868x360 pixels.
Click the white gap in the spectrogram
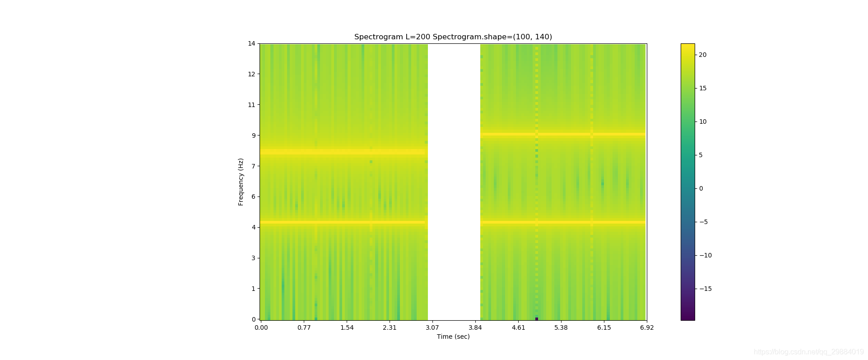coord(454,182)
